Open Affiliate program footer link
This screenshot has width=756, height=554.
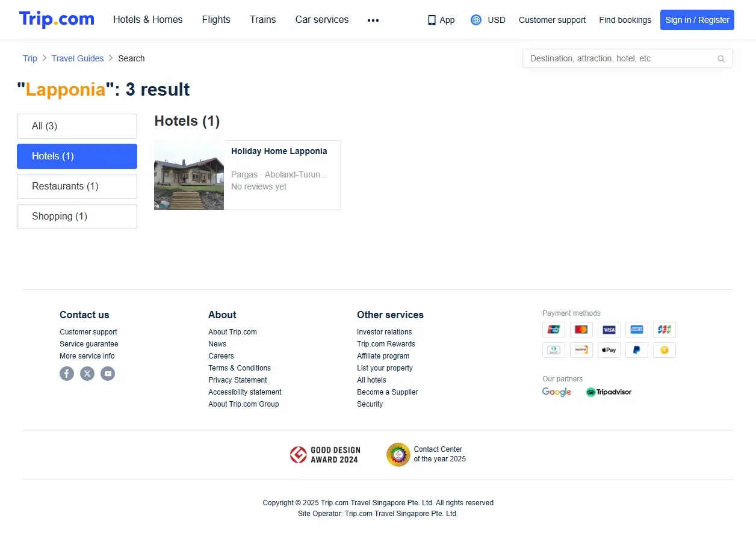coord(383,356)
